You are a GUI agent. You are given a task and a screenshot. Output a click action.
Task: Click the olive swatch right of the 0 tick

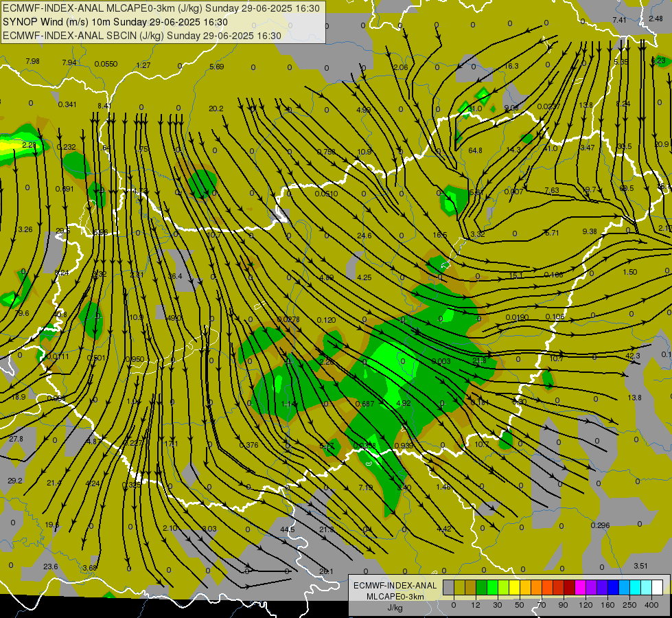pos(460,587)
